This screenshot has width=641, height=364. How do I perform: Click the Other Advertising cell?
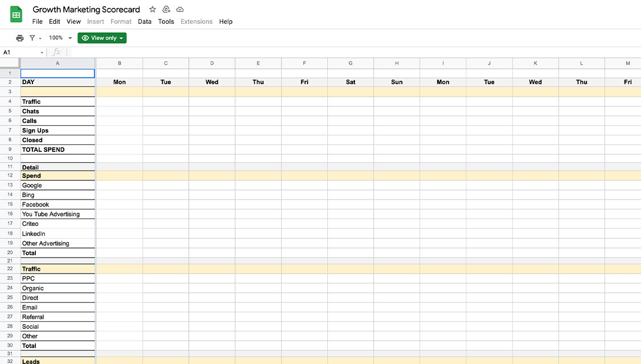point(57,243)
